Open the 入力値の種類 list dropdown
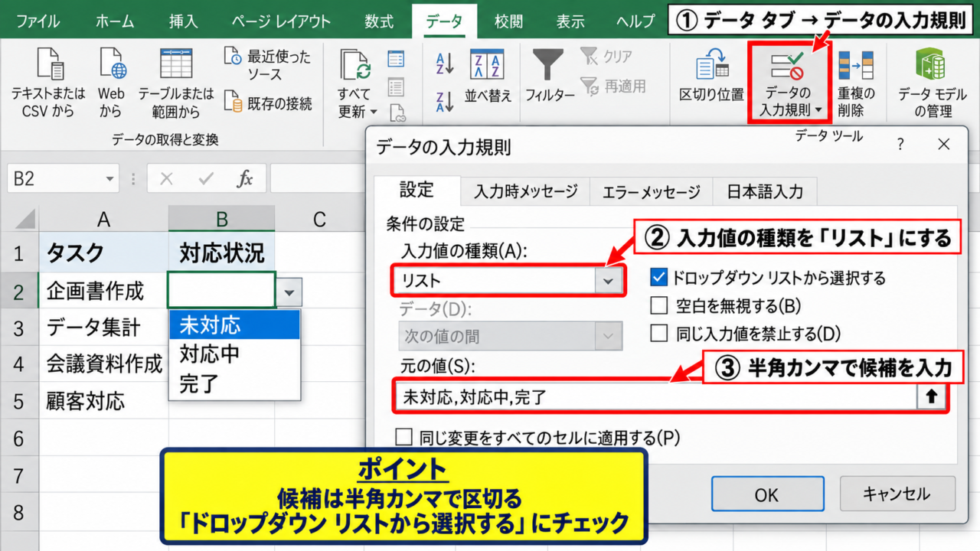This screenshot has width=980, height=551. tap(608, 281)
